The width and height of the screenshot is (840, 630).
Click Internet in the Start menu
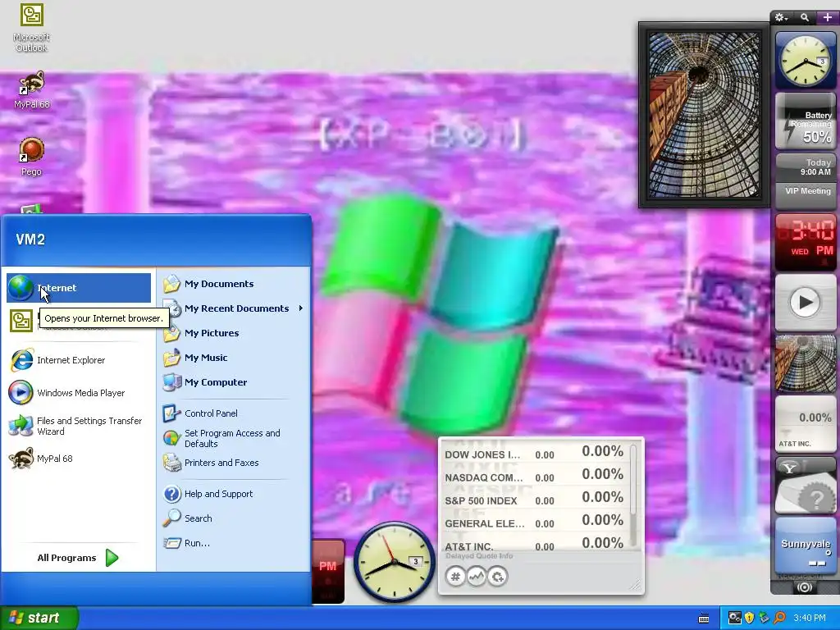click(79, 288)
